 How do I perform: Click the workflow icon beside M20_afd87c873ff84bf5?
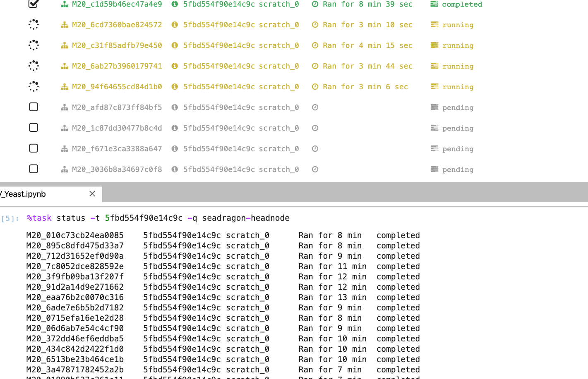click(x=64, y=107)
